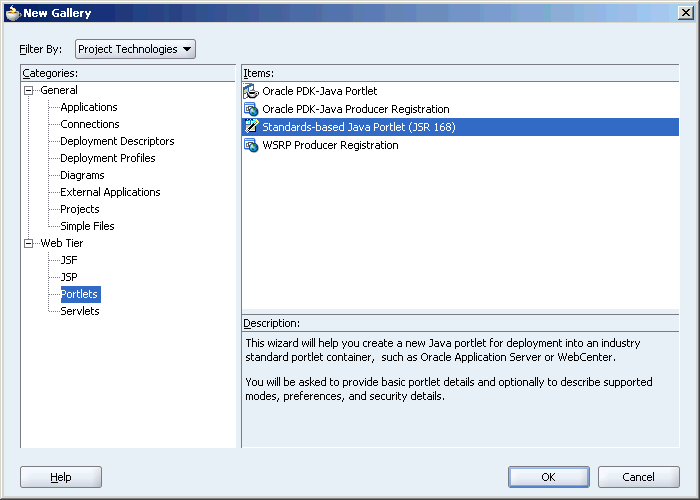Choose WSRP Producer Registration item
Screen dimensions: 700x500
click(x=460, y=145)
